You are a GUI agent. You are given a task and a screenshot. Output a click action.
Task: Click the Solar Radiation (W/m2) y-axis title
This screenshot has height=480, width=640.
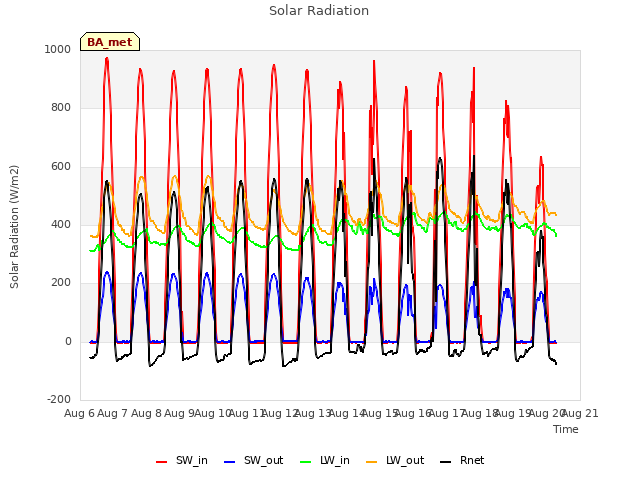14,227
